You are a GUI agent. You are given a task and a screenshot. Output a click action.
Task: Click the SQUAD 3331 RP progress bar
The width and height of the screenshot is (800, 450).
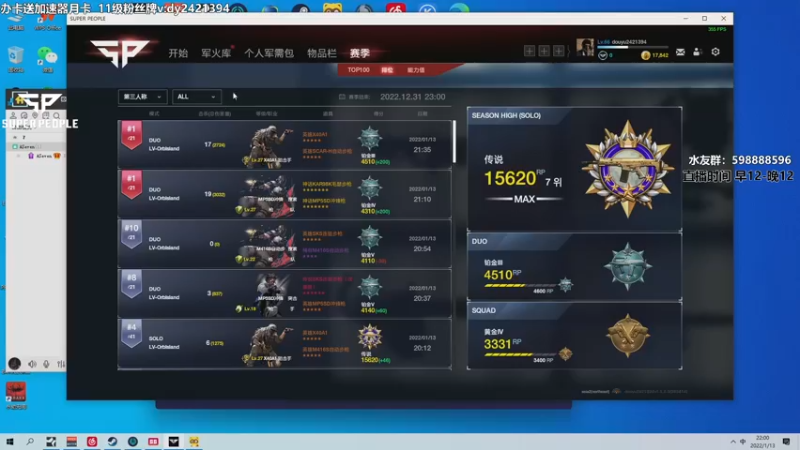coord(520,355)
